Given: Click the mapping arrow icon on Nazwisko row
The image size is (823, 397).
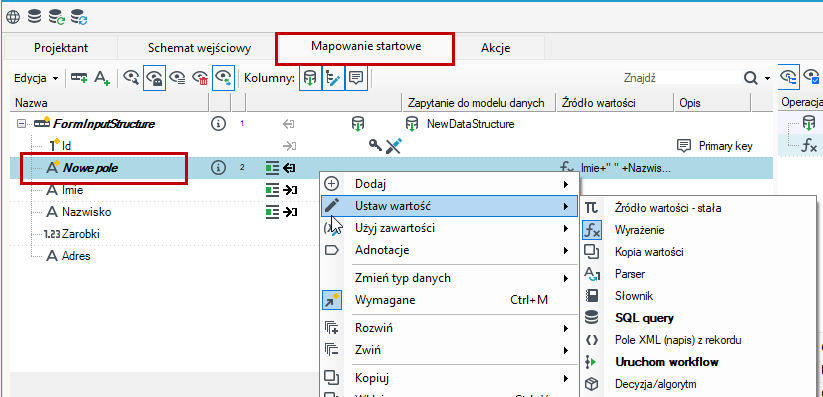Looking at the screenshot, I should tap(291, 212).
